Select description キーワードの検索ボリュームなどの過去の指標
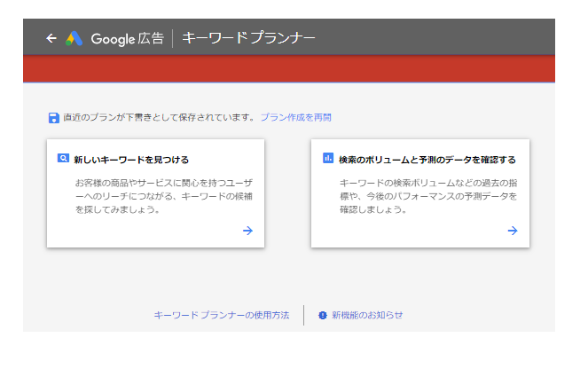 pyautogui.click(x=428, y=196)
